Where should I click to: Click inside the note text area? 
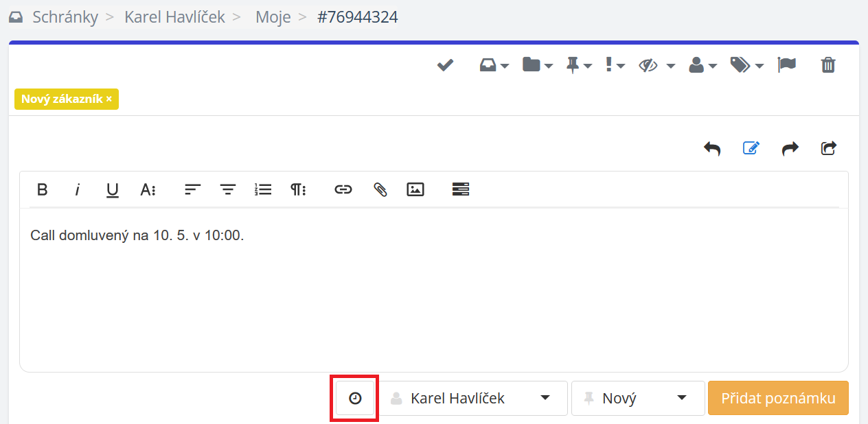tap(434, 290)
